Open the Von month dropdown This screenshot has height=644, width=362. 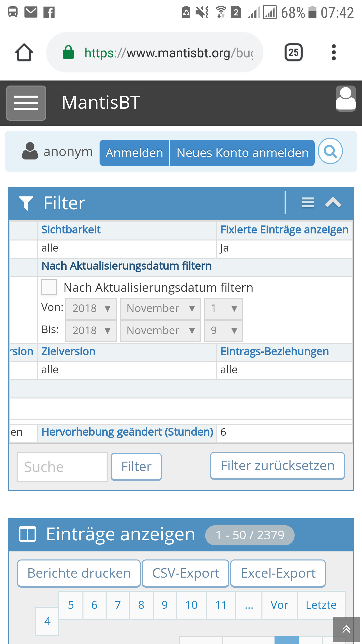(x=160, y=308)
